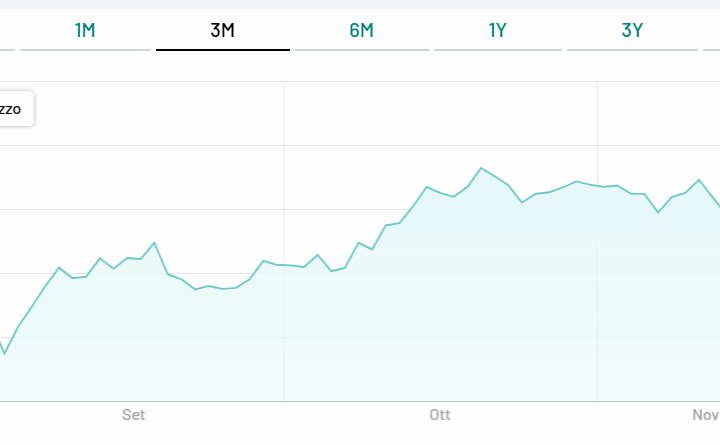
Task: Click the last price peak before Nov
Action: 699,180
